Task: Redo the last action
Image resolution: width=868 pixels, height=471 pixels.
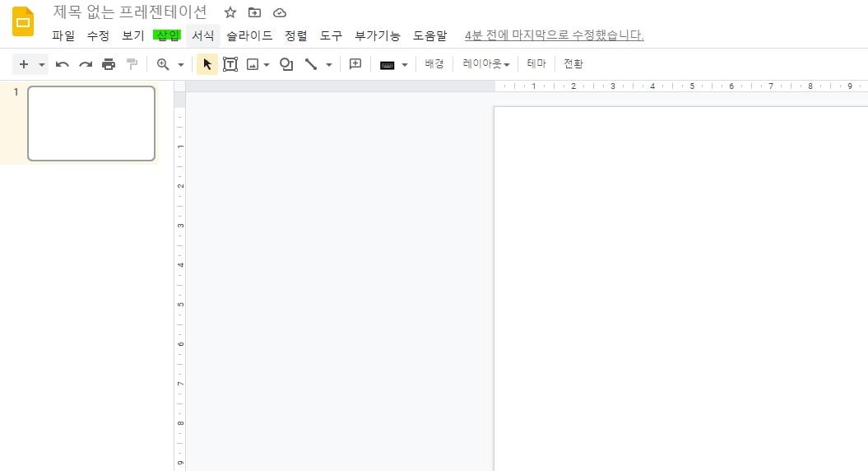Action: coord(86,64)
